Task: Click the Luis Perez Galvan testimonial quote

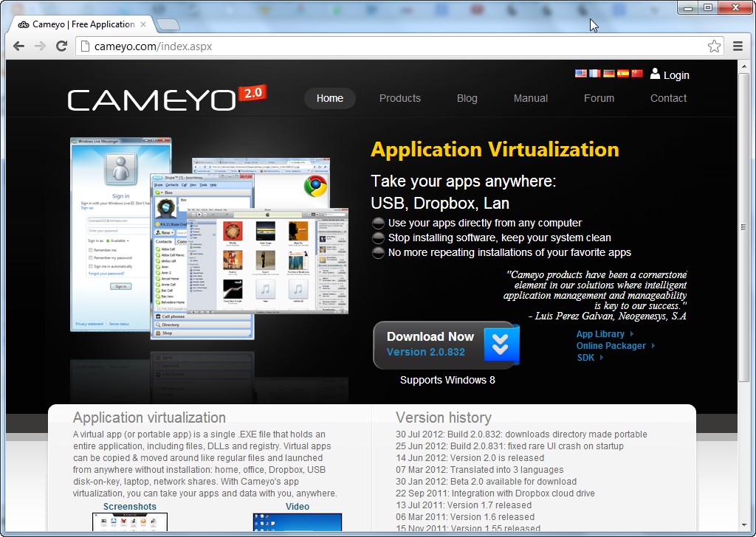Action: click(x=595, y=295)
